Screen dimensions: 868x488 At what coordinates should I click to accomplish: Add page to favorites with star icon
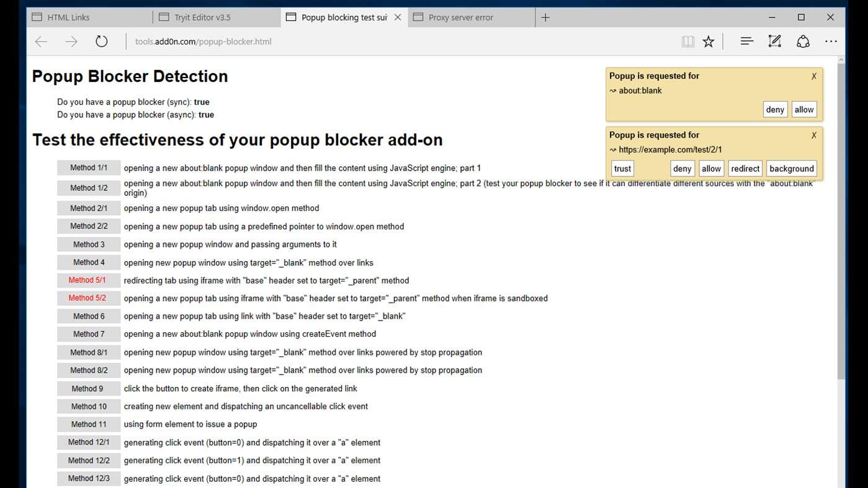(709, 42)
